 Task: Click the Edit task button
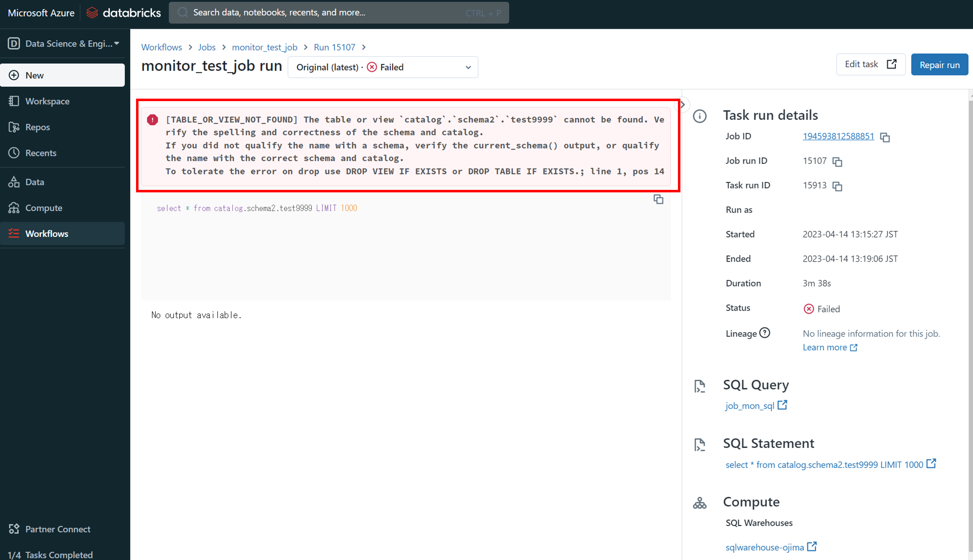[870, 64]
